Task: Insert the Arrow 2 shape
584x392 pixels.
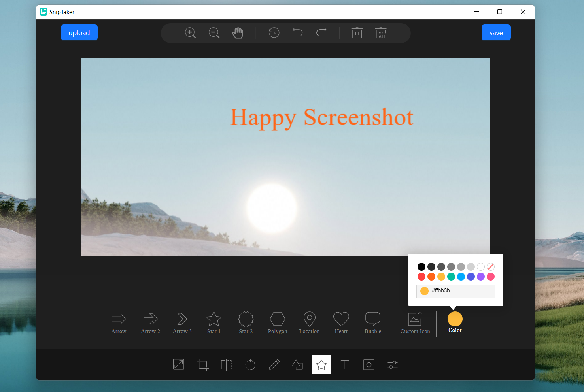Action: click(x=151, y=323)
